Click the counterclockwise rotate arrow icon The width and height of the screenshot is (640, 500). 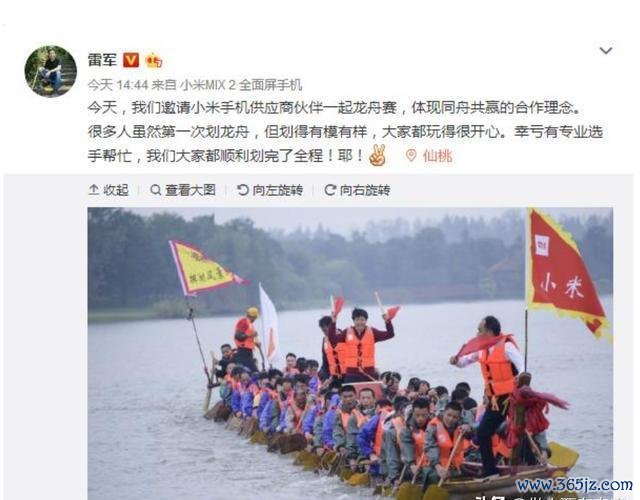243,190
